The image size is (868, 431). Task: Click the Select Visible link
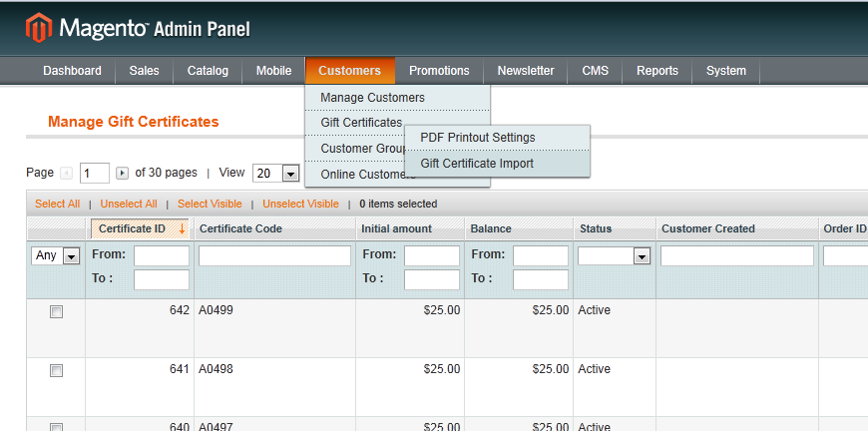(210, 204)
